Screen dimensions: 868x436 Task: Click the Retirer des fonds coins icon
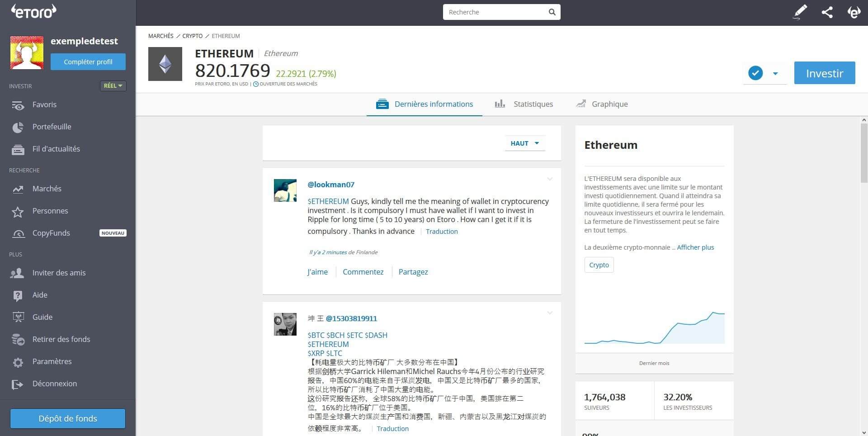coord(18,339)
